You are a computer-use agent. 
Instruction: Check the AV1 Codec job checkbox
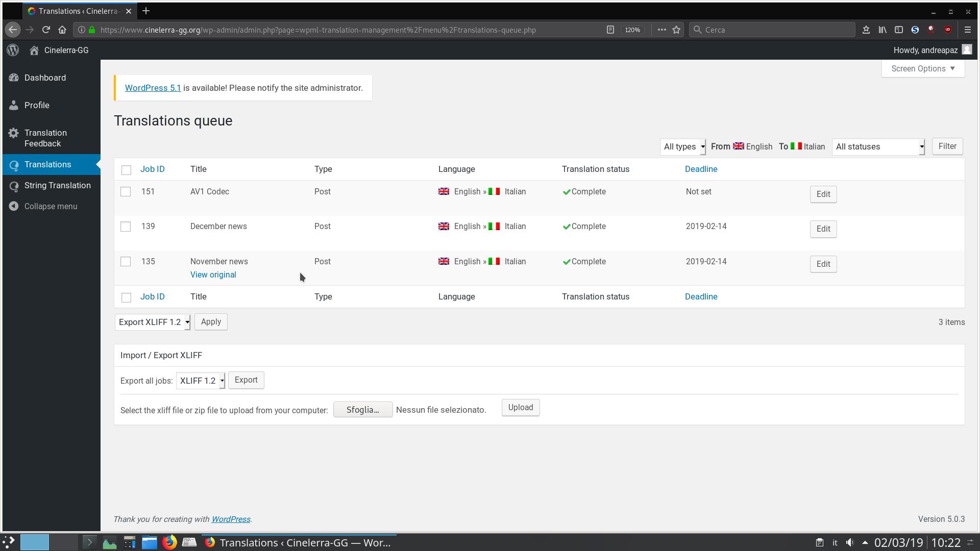coord(126,192)
